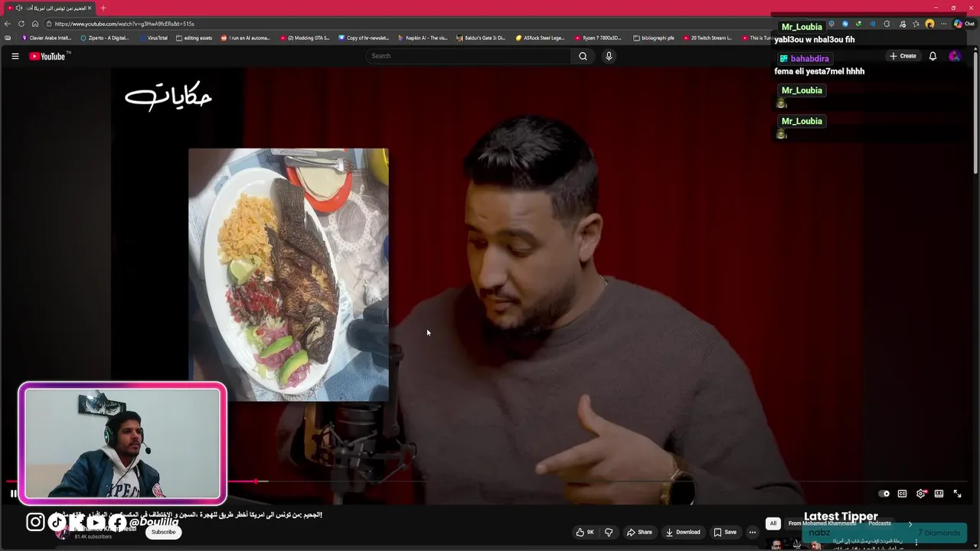Like the video showing 9K likes
The image size is (980, 551).
[585, 532]
